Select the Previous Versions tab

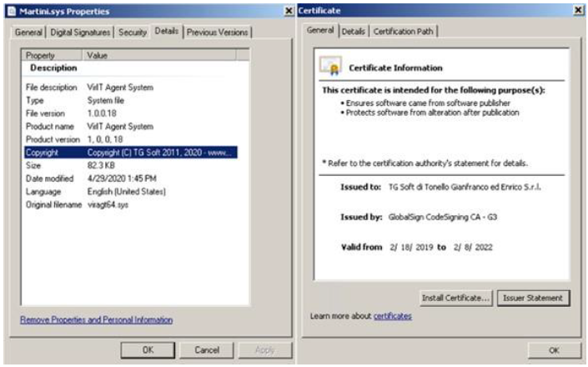(217, 33)
